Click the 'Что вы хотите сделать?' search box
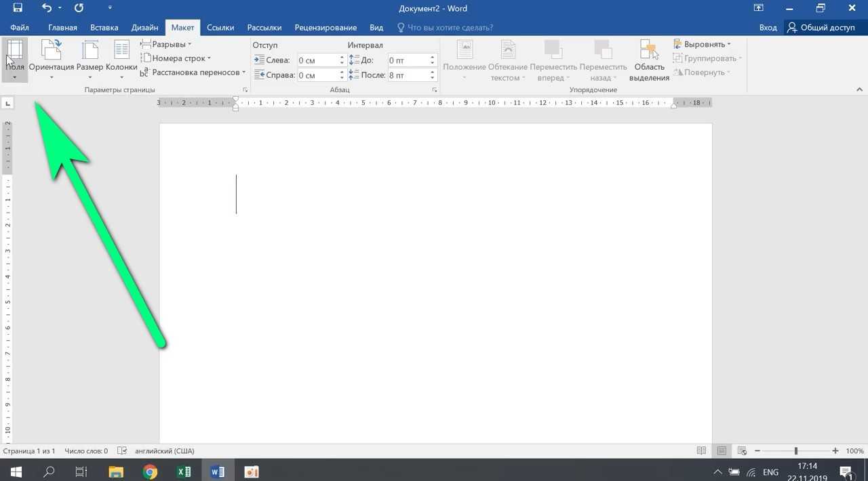 coord(446,28)
